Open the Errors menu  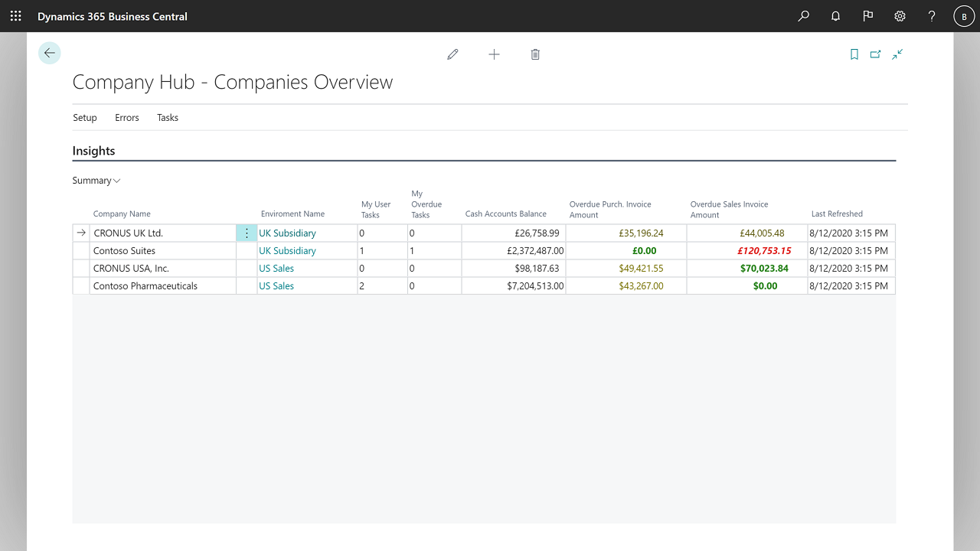coord(127,118)
